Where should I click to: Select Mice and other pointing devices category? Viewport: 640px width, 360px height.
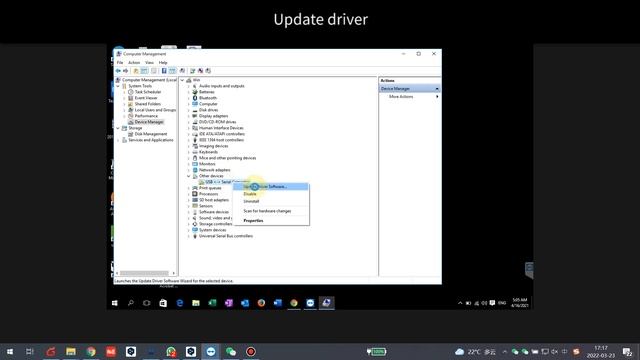(227, 158)
